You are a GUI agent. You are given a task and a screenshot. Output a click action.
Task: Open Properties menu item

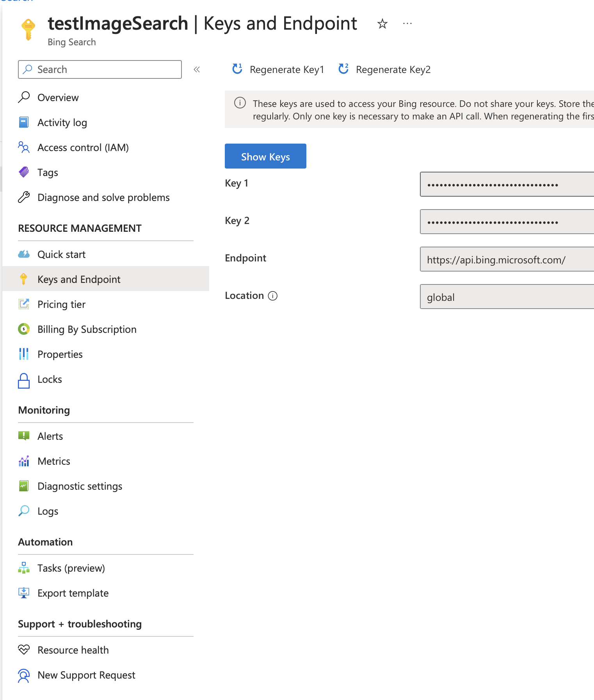tap(60, 354)
